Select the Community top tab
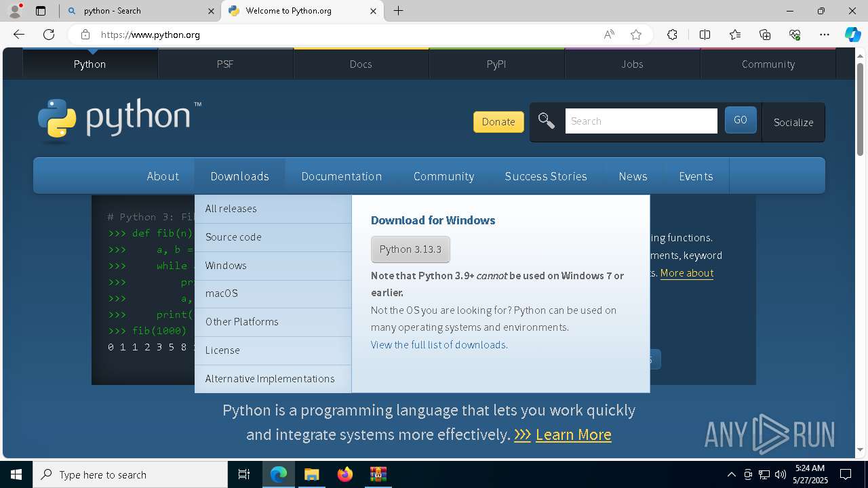The height and width of the screenshot is (488, 868). click(768, 64)
